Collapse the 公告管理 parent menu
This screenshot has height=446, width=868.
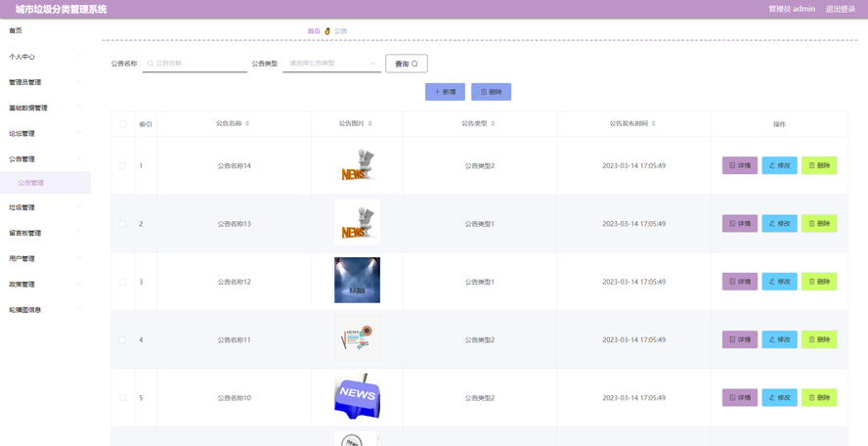pos(45,159)
